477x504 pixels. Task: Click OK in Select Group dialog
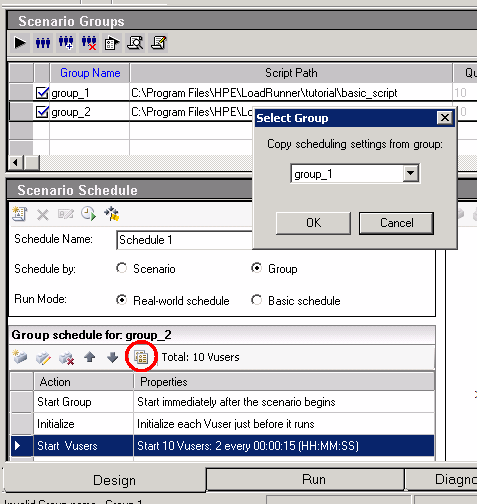click(313, 223)
